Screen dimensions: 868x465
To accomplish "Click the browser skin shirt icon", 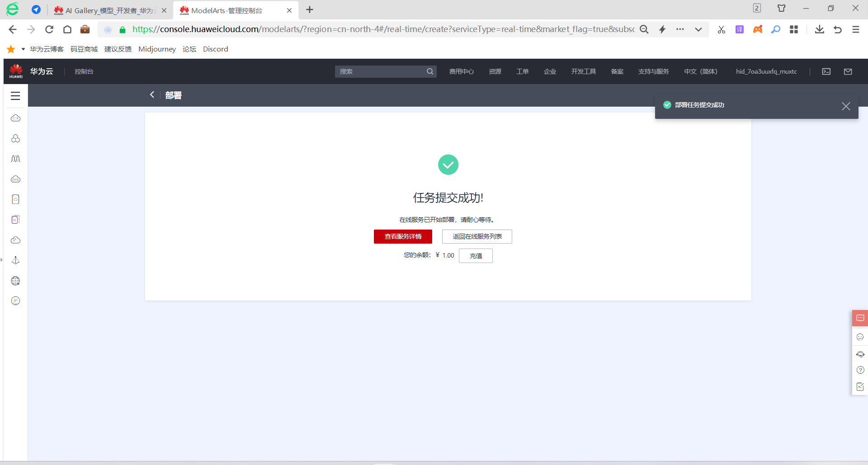I will click(x=781, y=8).
